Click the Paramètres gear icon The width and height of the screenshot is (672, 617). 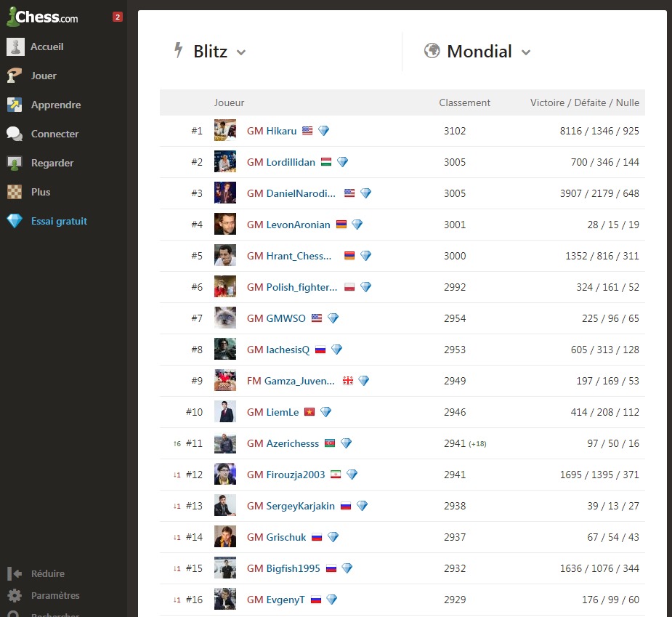pyautogui.click(x=15, y=595)
